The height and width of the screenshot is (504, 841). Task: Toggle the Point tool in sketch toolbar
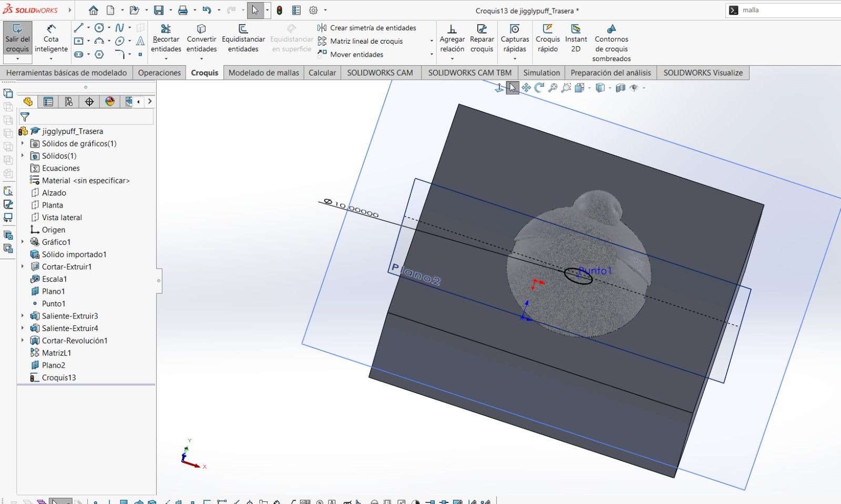140,54
